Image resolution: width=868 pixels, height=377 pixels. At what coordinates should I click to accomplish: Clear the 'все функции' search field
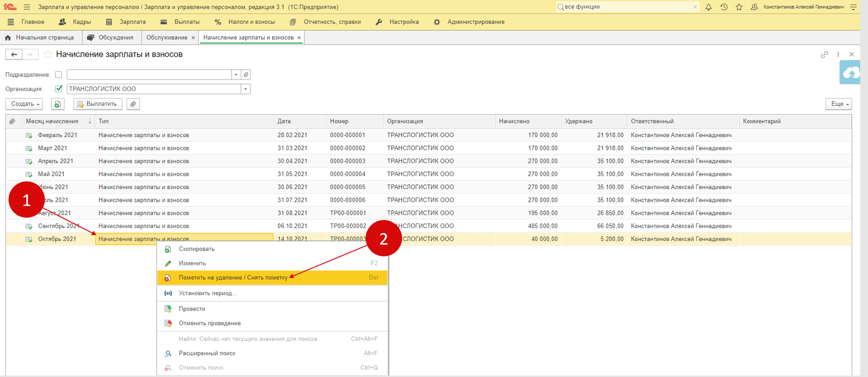coord(695,7)
